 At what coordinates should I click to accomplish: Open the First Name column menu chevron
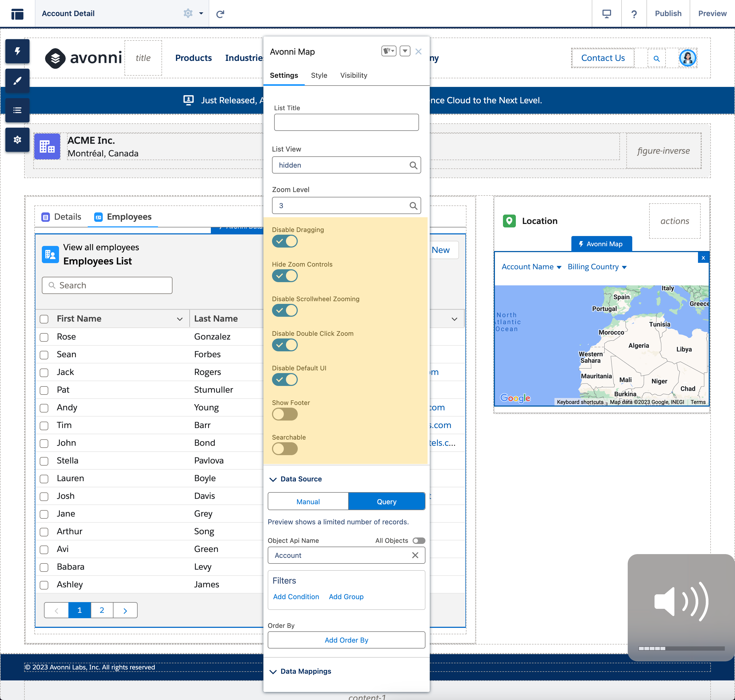[179, 319]
